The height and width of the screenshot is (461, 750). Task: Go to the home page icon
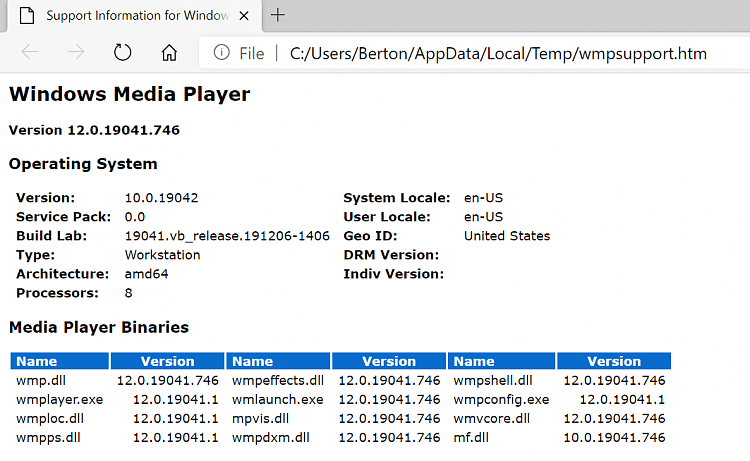point(169,53)
